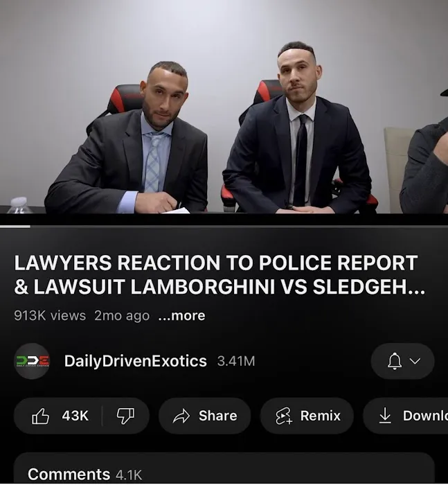Toggle the notification bell for this channel
Screen dimensions: 448x485
[395, 361]
